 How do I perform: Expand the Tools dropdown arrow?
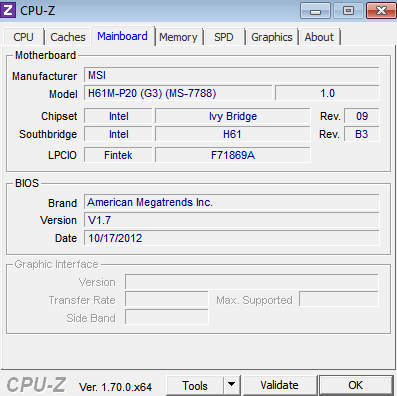point(231,386)
